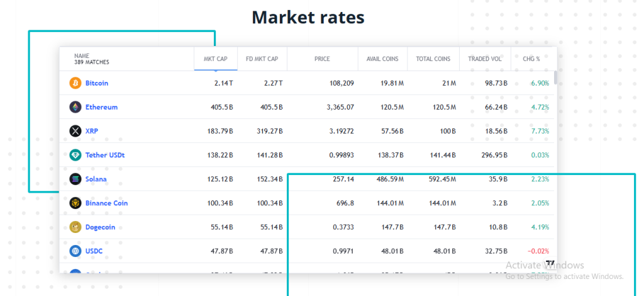Image resolution: width=644 pixels, height=296 pixels.
Task: Click USDC's price 0.9971
Action: click(x=343, y=251)
